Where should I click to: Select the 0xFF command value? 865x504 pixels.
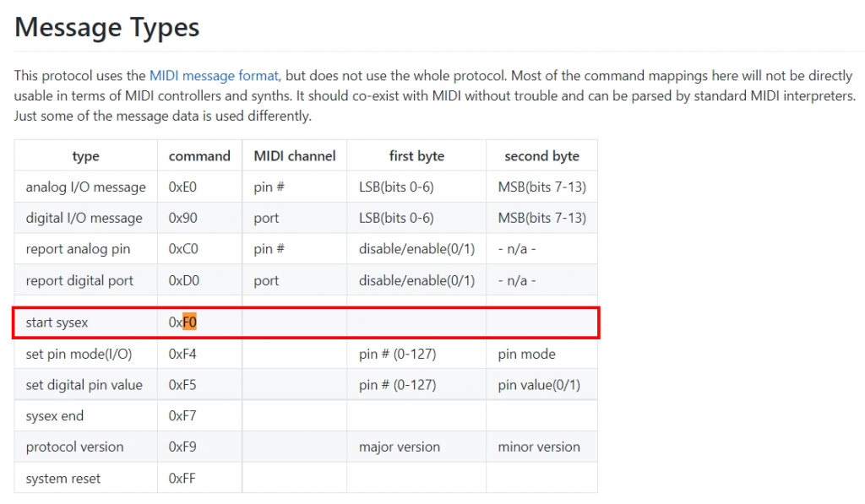click(182, 478)
